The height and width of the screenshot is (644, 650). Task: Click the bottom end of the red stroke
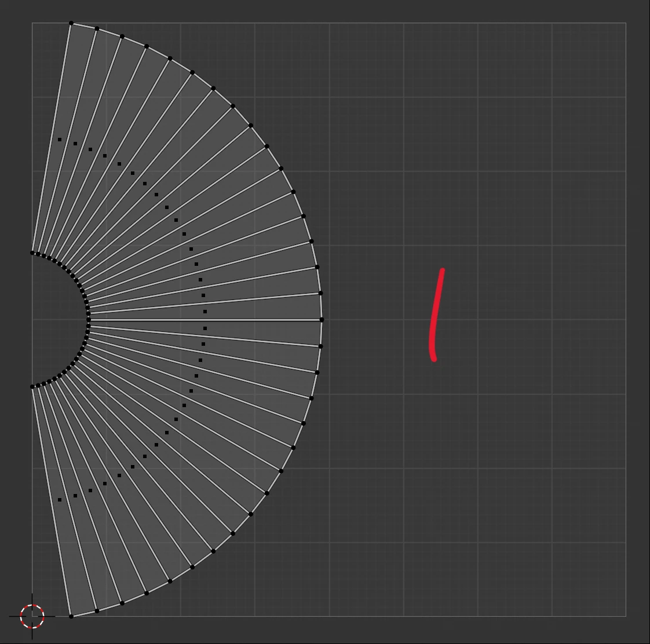434,358
